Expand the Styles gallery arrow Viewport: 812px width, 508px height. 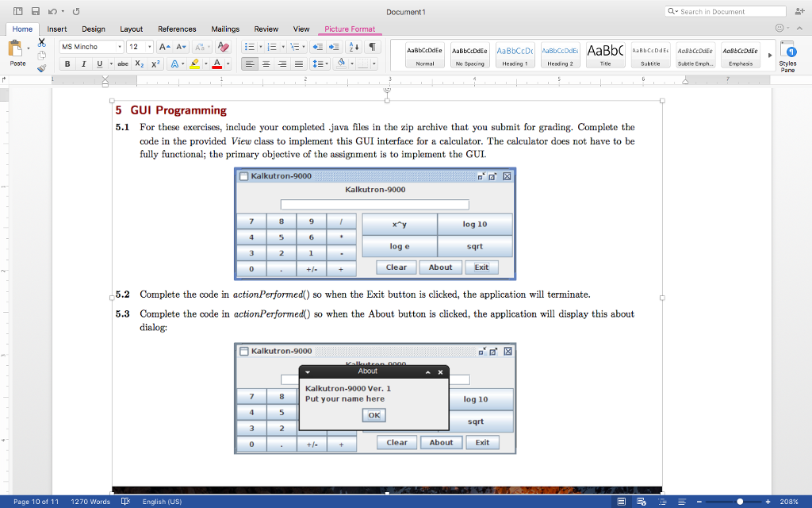click(x=769, y=55)
